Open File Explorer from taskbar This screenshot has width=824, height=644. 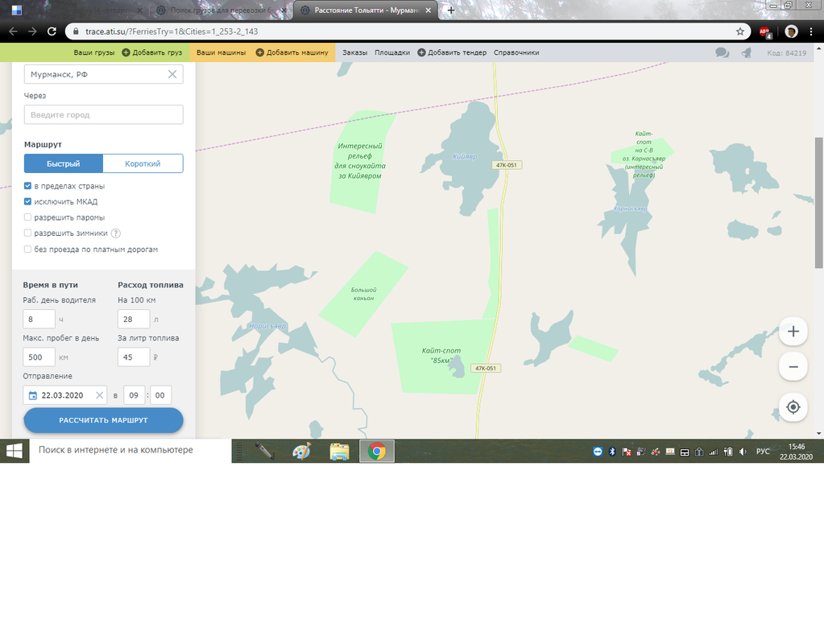339,452
